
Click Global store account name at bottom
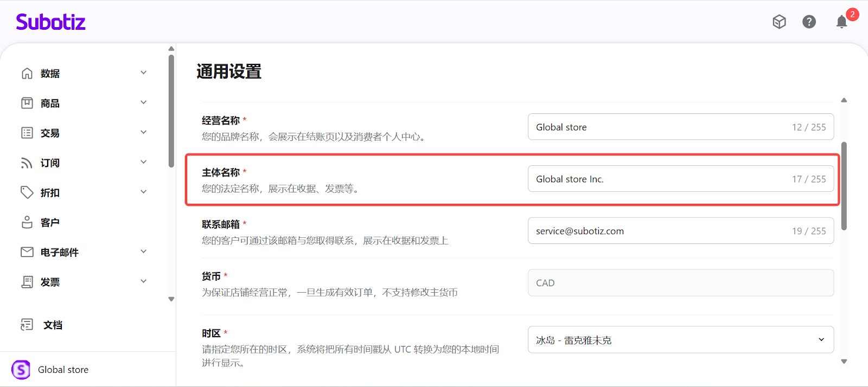click(x=63, y=370)
